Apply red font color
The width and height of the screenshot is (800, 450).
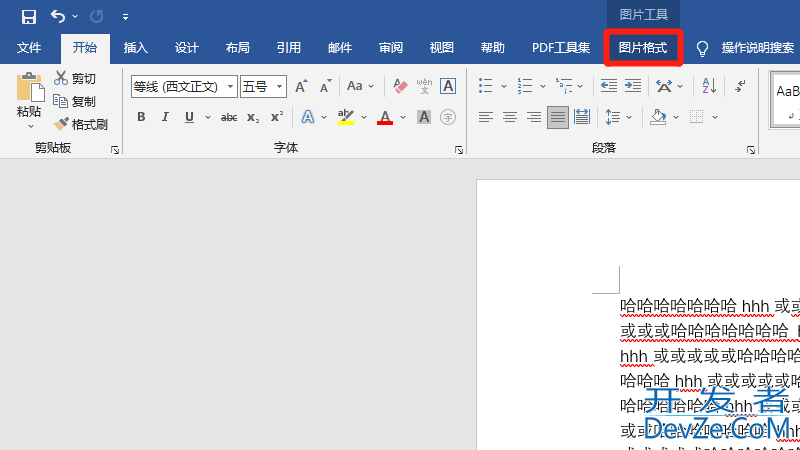pyautogui.click(x=385, y=117)
